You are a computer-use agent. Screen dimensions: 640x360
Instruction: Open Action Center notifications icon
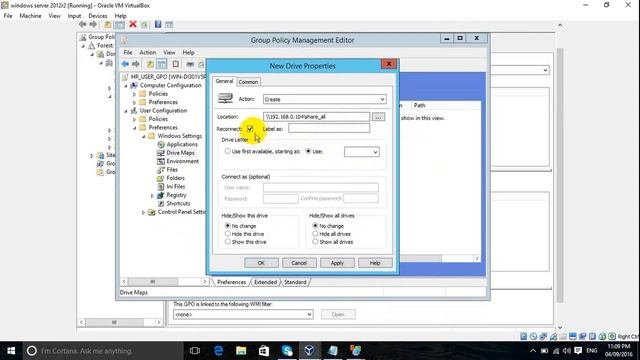pyautogui.click(x=578, y=351)
